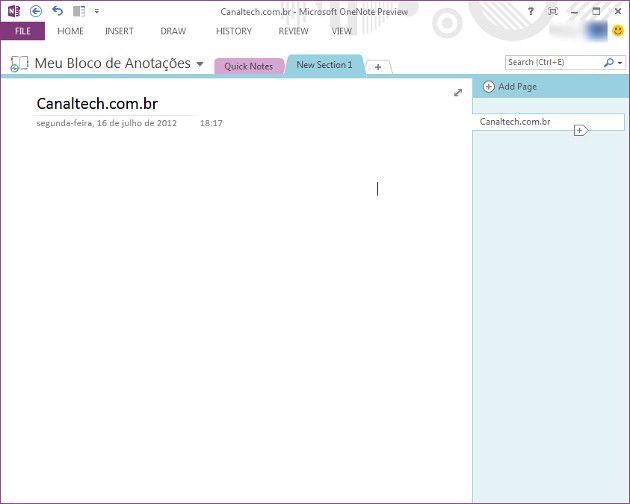Viewport: 630px width, 504px height.
Task: Open the Help question mark
Action: point(531,11)
